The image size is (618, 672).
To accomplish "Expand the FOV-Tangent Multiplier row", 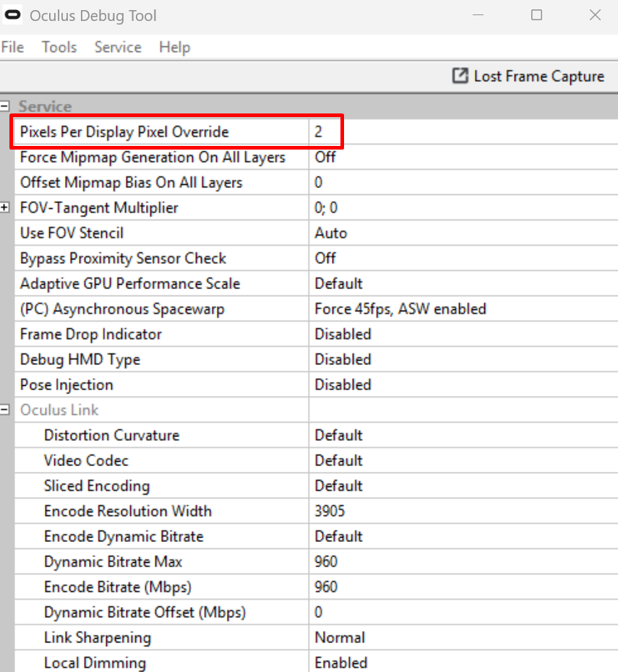I will (4, 207).
